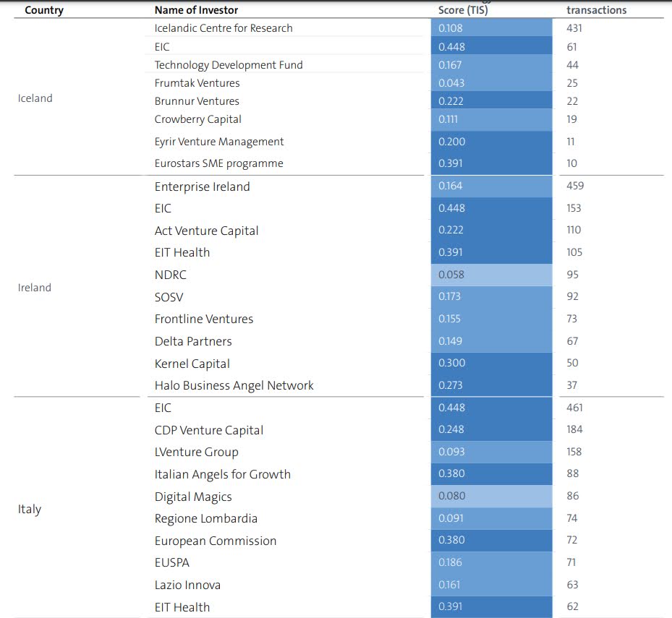Click the 0.164 score cell
The image size is (672, 618).
[x=492, y=186]
